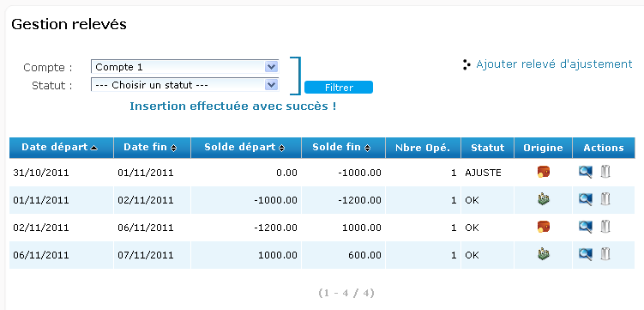Sort by Solde départ column header
This screenshot has height=310, width=644.
tap(244, 148)
